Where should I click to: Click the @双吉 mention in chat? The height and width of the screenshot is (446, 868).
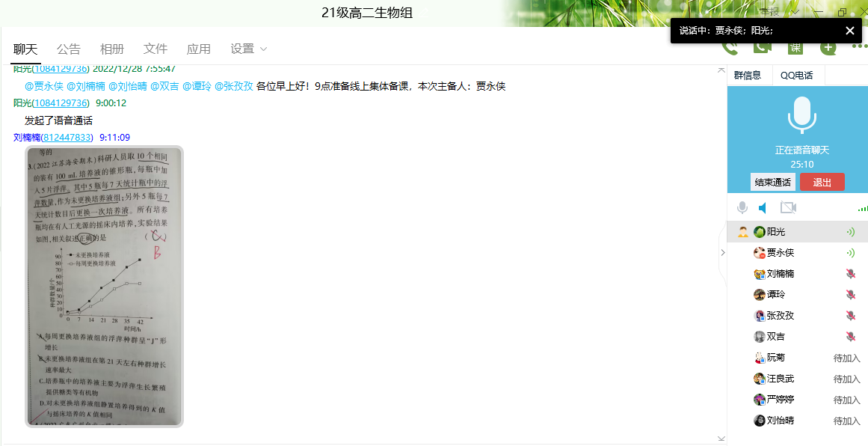165,86
